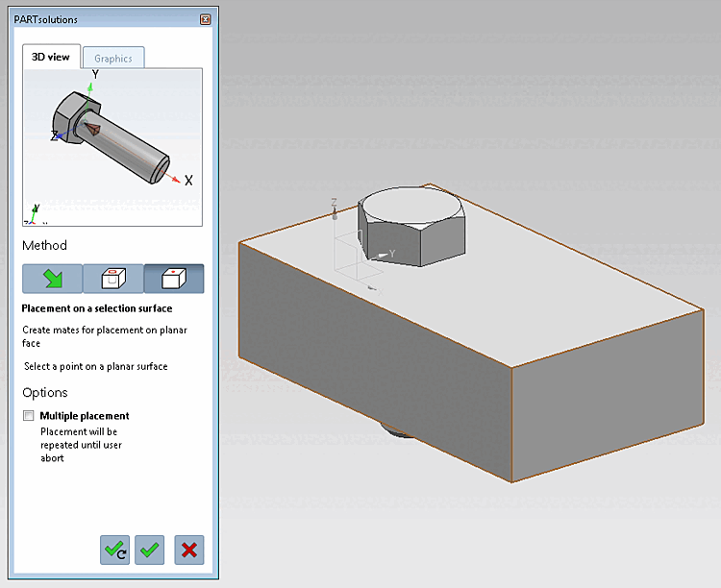
Task: Click the apply-and-repeat green checkmark button
Action: tap(115, 550)
